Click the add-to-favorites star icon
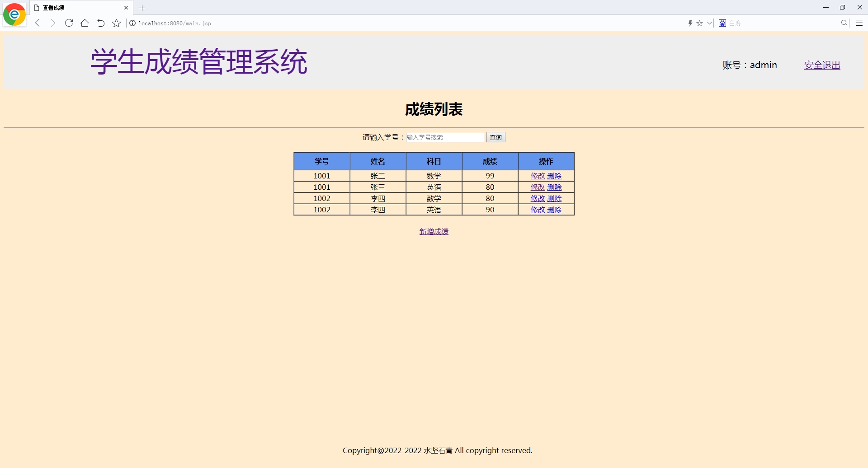Image resolution: width=868 pixels, height=468 pixels. click(116, 23)
